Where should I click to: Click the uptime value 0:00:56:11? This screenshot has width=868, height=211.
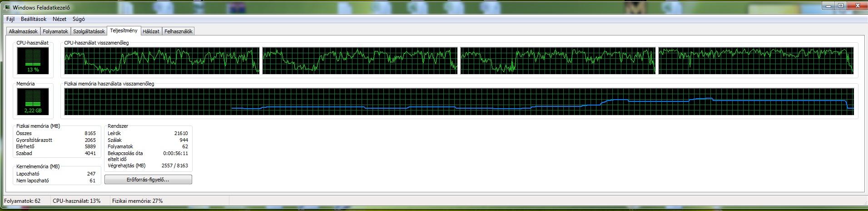(176, 153)
